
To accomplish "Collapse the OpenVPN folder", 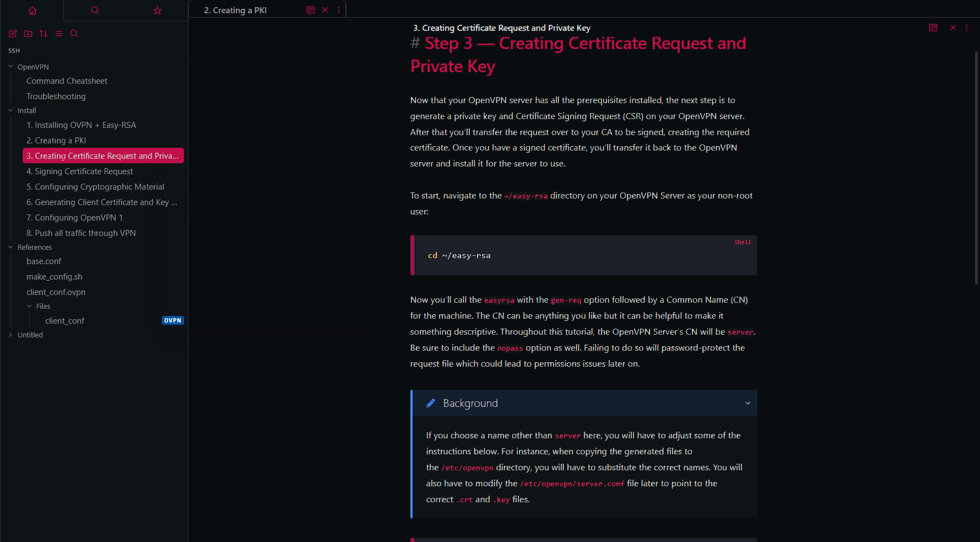I will (10, 67).
